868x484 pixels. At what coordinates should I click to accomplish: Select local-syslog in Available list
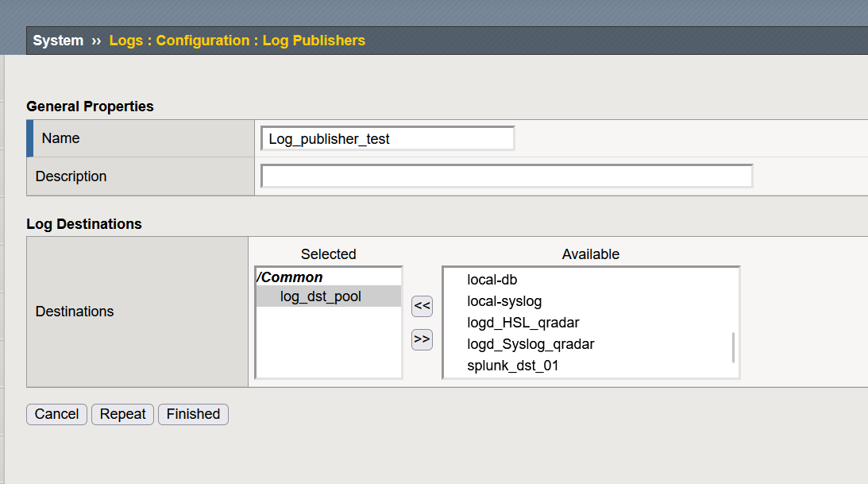[x=504, y=301]
